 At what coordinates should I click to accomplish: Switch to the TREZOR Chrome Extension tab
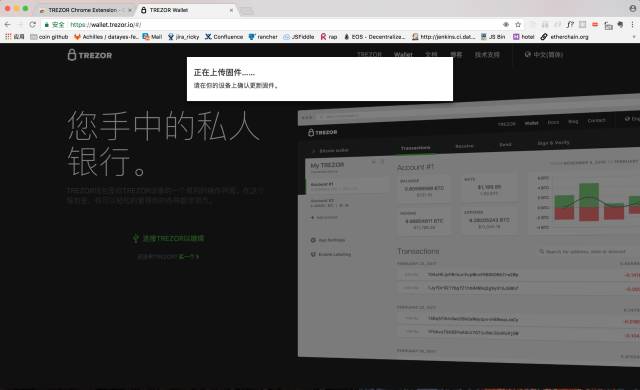click(81, 10)
